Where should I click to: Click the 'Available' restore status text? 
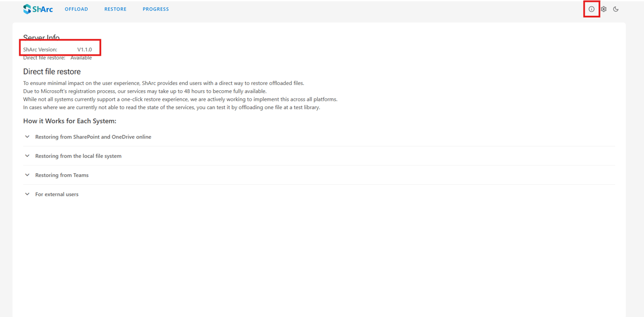81,58
